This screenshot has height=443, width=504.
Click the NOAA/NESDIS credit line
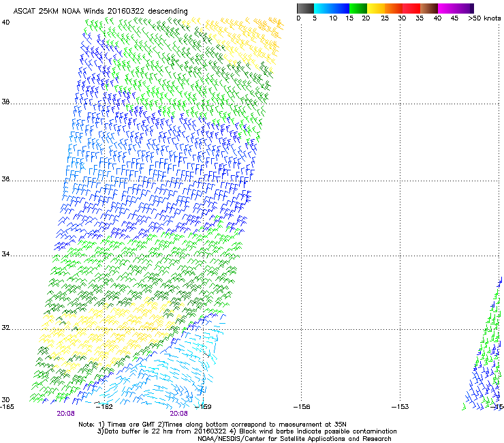click(294, 439)
